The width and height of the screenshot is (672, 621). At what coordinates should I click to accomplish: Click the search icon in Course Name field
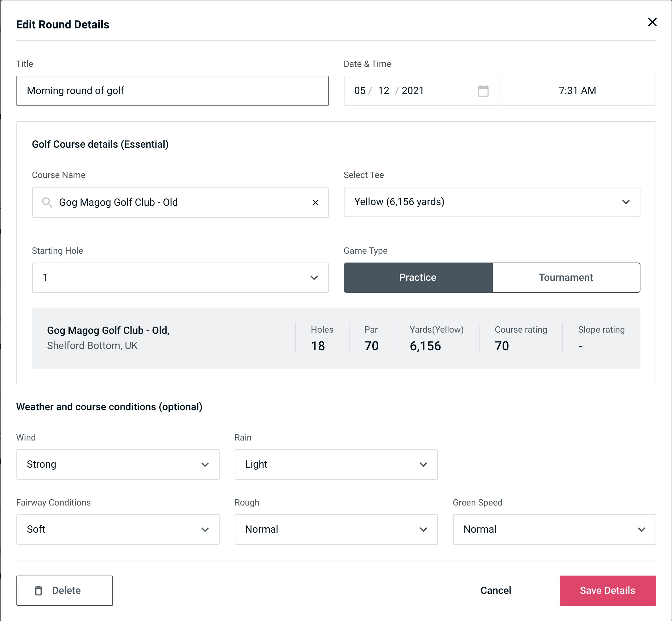coord(47,202)
